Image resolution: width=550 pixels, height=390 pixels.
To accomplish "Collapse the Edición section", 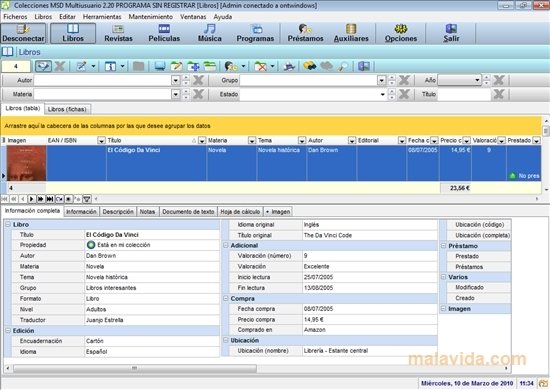I will pos(8,330).
